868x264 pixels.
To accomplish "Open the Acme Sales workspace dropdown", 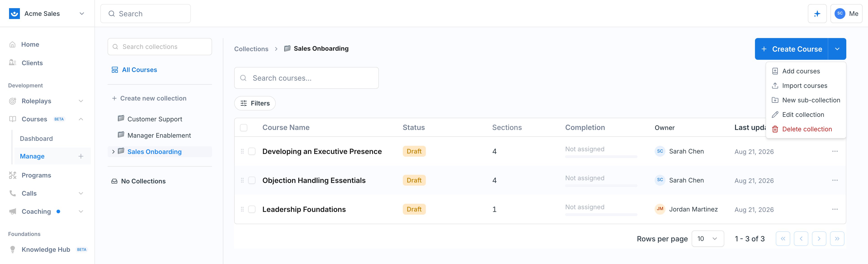I will [x=82, y=14].
